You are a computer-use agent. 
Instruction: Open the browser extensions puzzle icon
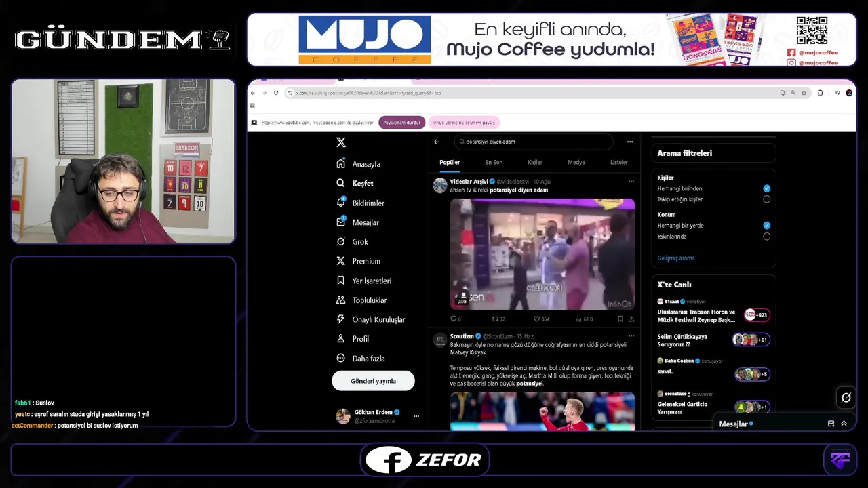820,93
